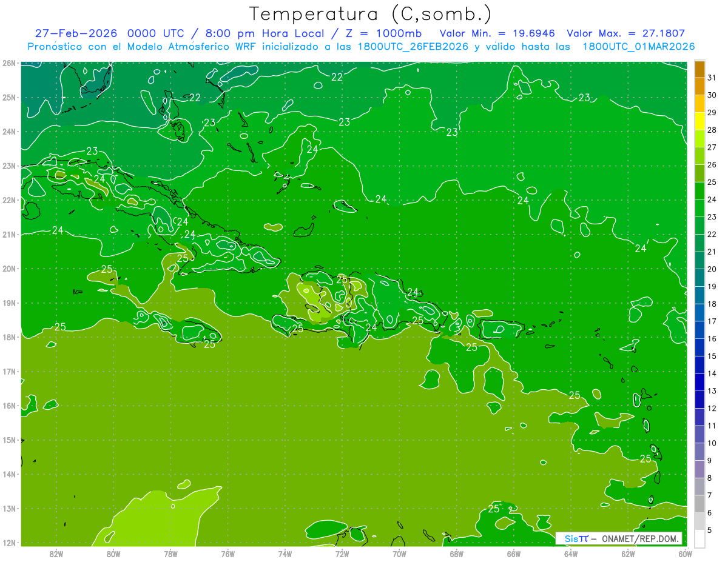This screenshot has width=728, height=562.
Task: Click the colorbar value '10'
Action: click(712, 443)
